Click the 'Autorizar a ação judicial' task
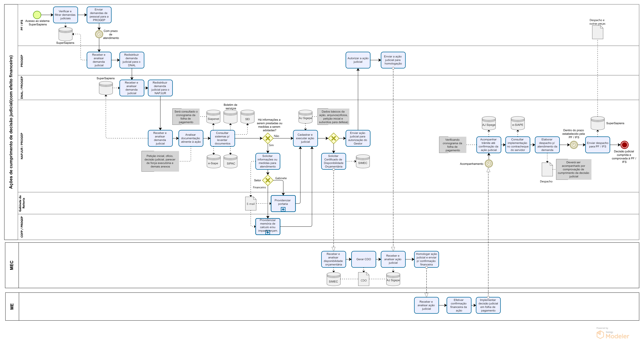This screenshot has width=644, height=360. pyautogui.click(x=358, y=60)
